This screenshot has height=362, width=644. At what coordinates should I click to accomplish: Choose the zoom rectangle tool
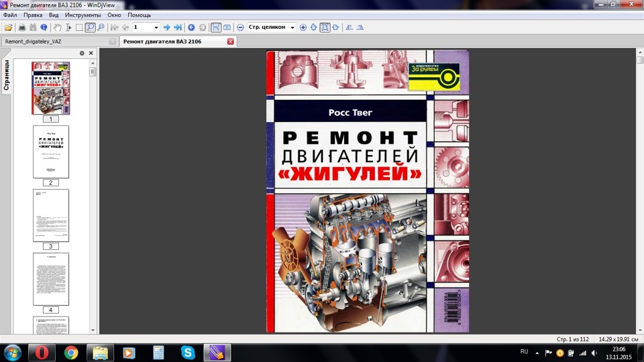[x=101, y=27]
